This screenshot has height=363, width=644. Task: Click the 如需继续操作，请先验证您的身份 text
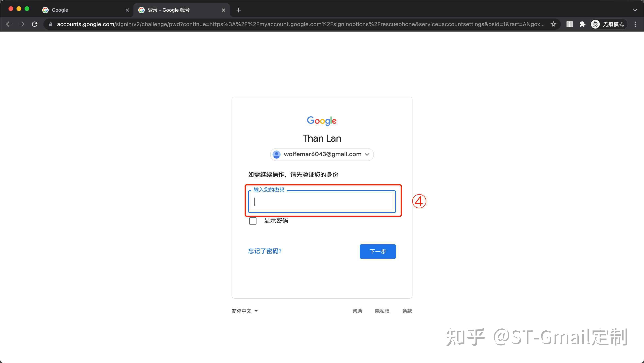[293, 174]
